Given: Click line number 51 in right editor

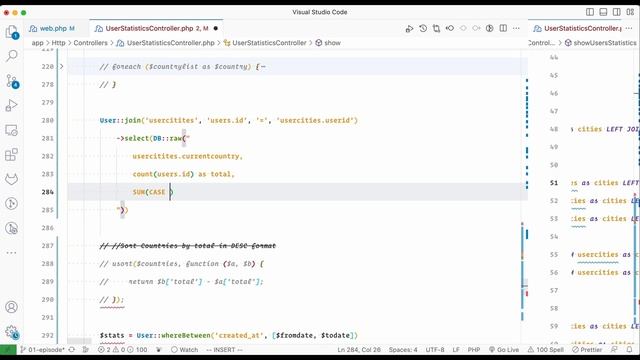Looking at the screenshot, I should pos(553,183).
